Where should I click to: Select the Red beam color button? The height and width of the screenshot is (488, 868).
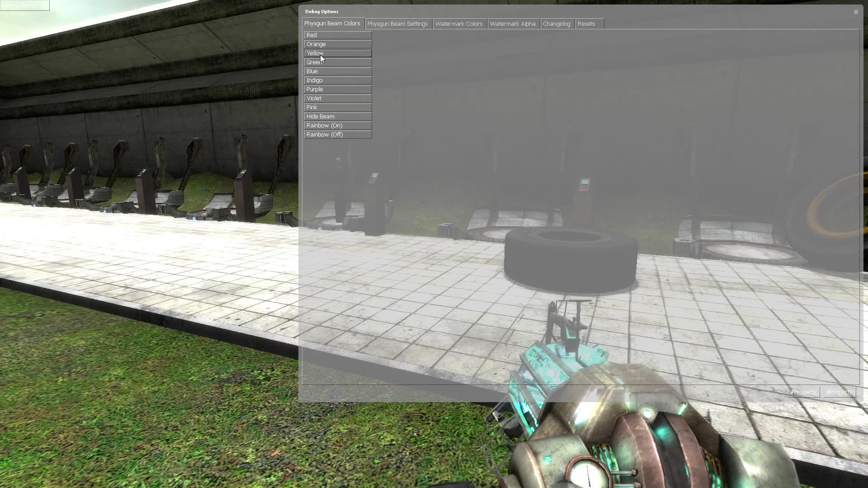click(338, 35)
